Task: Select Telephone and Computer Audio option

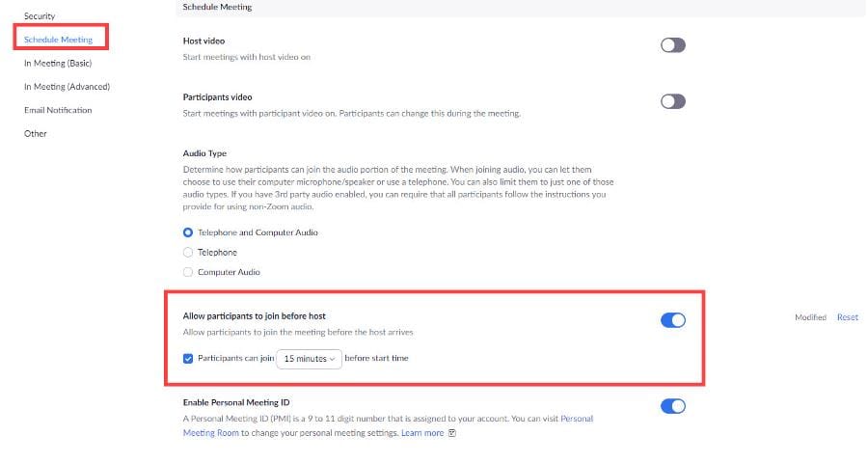Action: click(x=188, y=232)
